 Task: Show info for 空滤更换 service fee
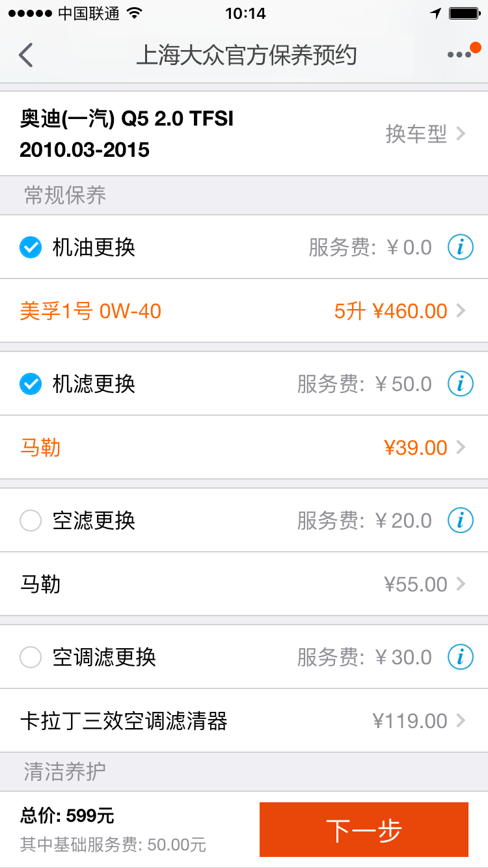[460, 521]
